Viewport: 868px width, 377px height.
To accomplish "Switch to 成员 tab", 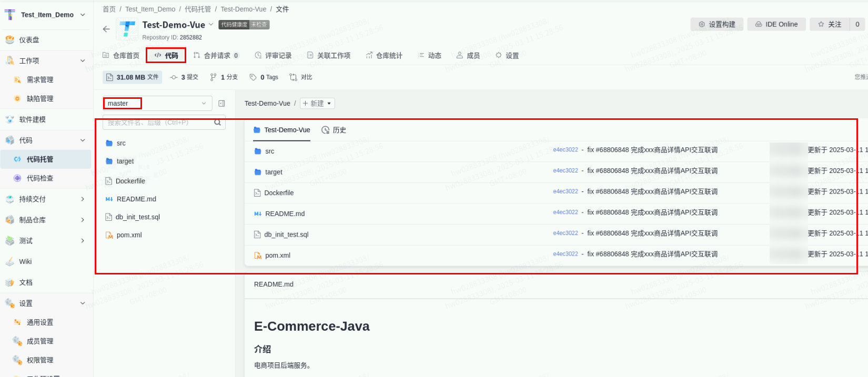I will pos(468,55).
